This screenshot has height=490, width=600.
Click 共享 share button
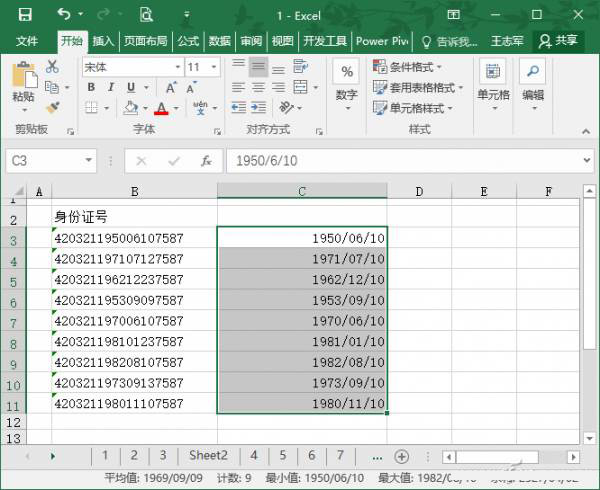pyautogui.click(x=558, y=41)
